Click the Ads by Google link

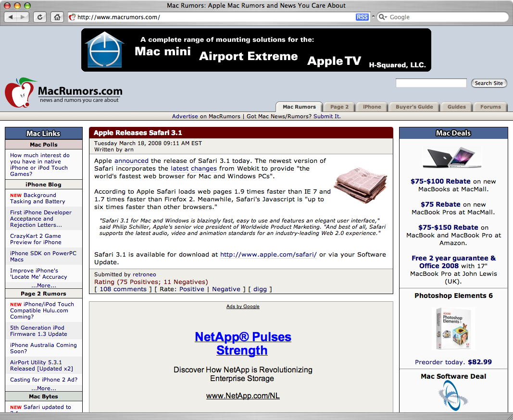pos(243,307)
